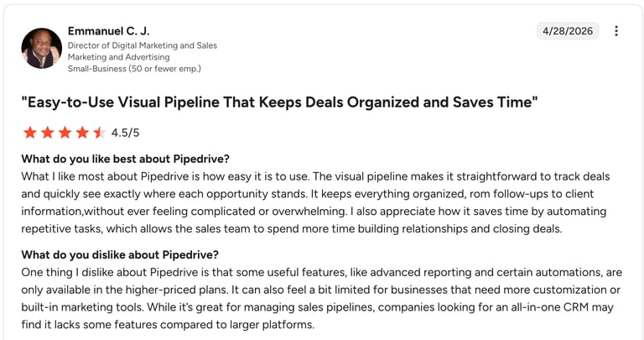Click the paragraph about higher-priced plans
The height and width of the screenshot is (340, 644).
point(322,299)
